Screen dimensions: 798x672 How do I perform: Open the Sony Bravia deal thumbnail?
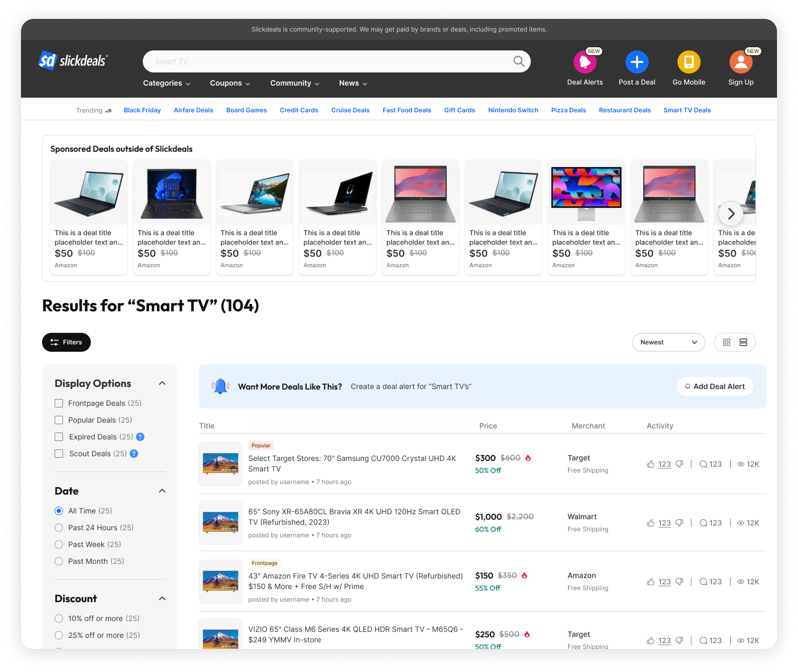[x=220, y=523]
